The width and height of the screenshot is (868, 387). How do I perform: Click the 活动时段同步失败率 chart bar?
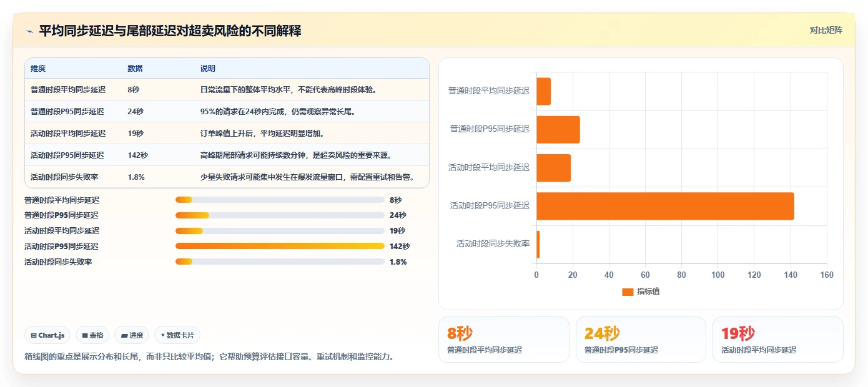coord(538,244)
